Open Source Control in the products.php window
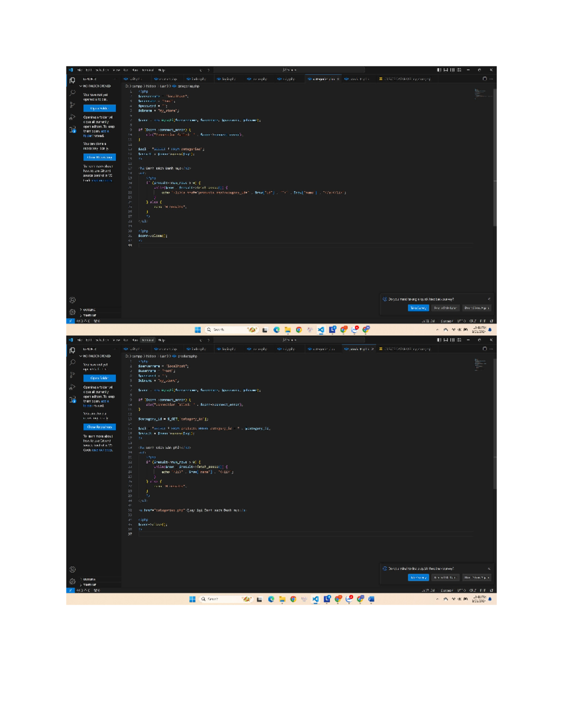563x728 pixels. pyautogui.click(x=72, y=375)
